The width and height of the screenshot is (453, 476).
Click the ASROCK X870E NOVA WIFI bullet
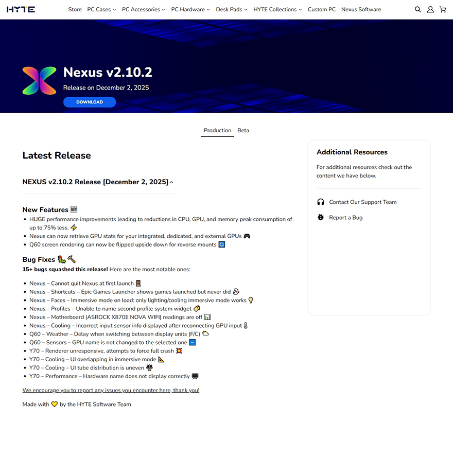coord(119,317)
